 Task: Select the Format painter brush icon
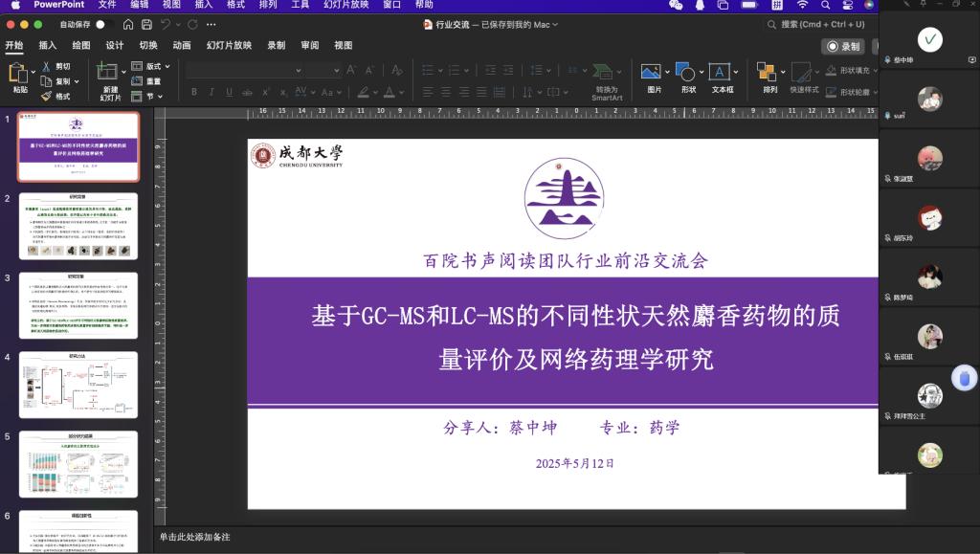click(x=46, y=96)
